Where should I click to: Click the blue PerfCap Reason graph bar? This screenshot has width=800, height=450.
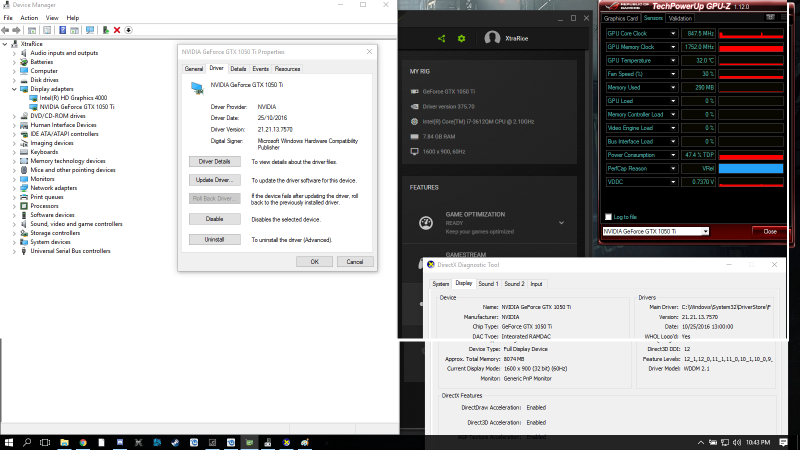751,168
